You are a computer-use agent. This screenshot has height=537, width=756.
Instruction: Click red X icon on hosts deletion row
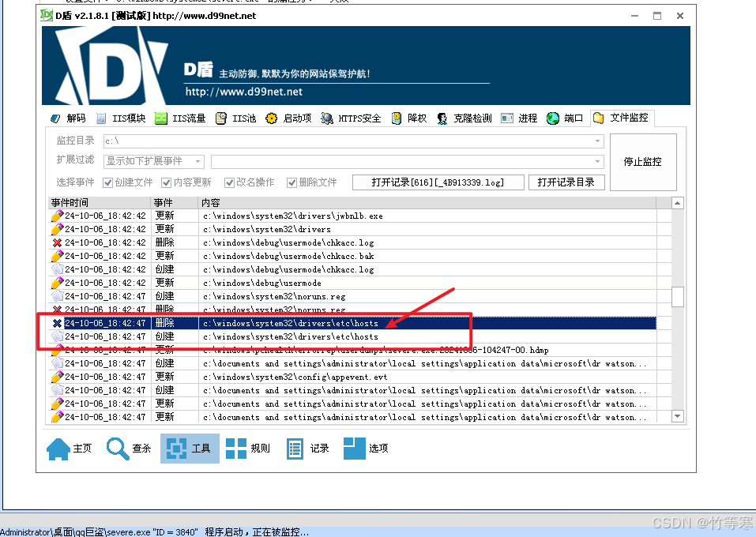point(57,323)
